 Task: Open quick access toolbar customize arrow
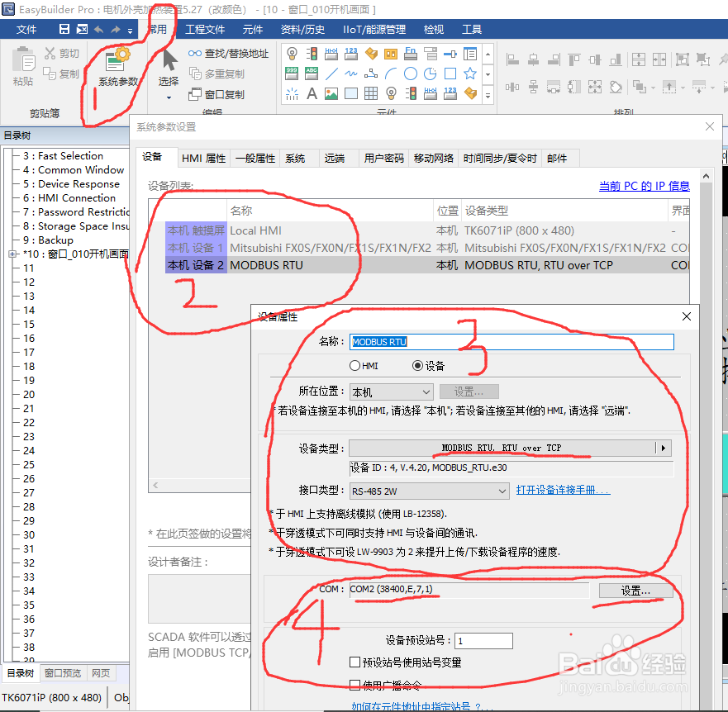point(130,31)
